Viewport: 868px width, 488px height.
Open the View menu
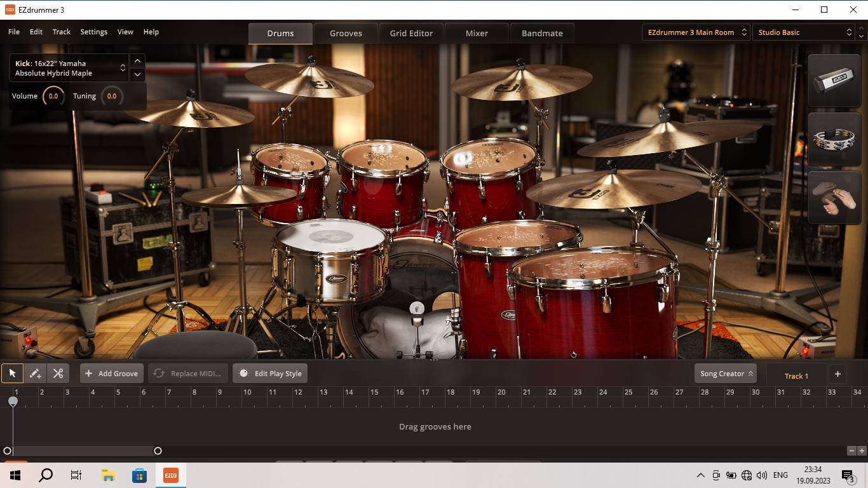(125, 32)
